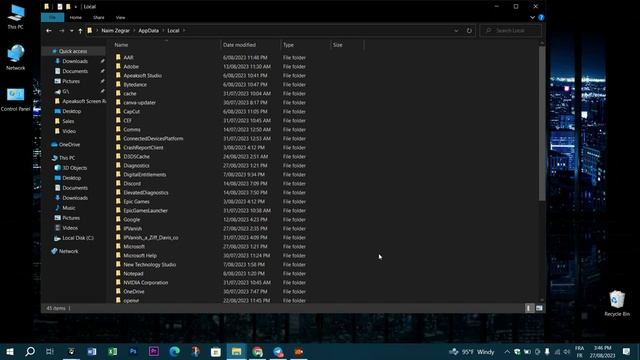640x360 pixels.
Task: Navigate to AppData in breadcrumb
Action: (149, 31)
